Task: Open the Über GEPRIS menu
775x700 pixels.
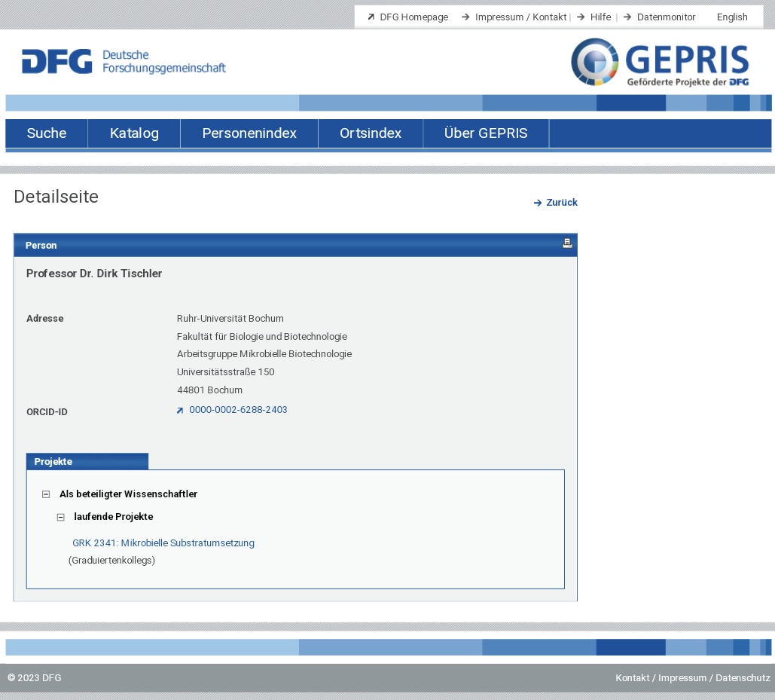Action: 485,133
